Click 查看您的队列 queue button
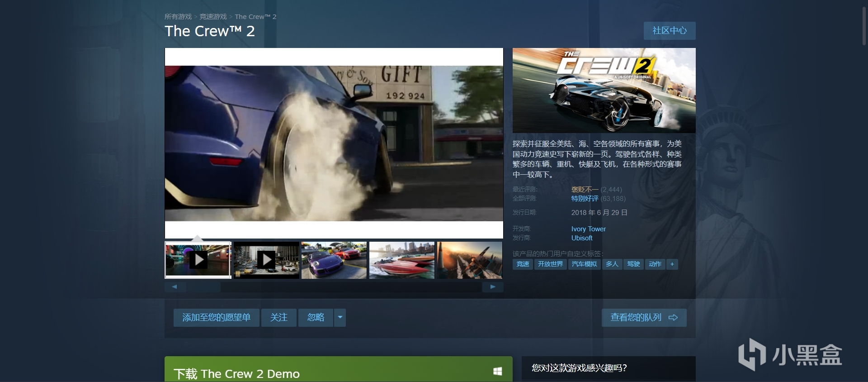Image resolution: width=868 pixels, height=382 pixels. [x=644, y=318]
